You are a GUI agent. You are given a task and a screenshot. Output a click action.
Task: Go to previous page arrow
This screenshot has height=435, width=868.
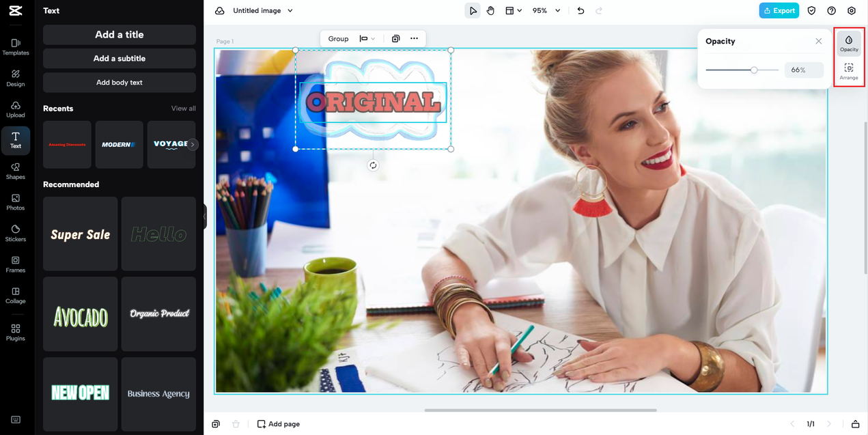coord(792,424)
